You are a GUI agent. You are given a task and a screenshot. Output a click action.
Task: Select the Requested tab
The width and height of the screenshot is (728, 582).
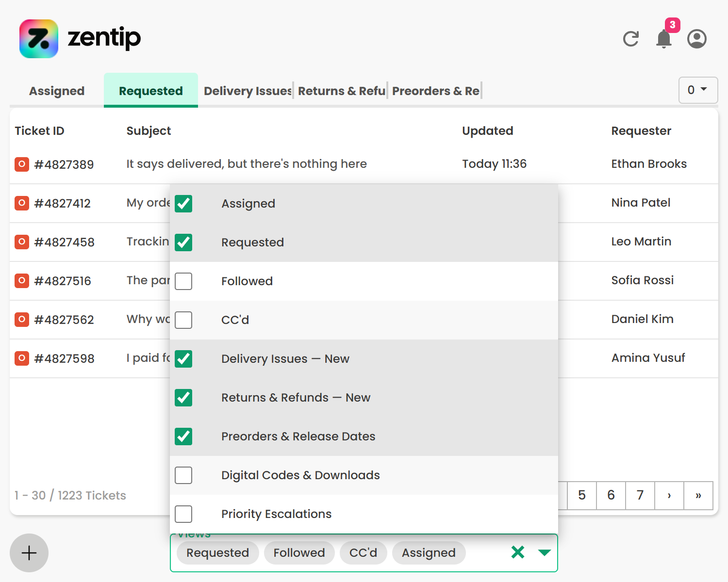click(x=151, y=91)
